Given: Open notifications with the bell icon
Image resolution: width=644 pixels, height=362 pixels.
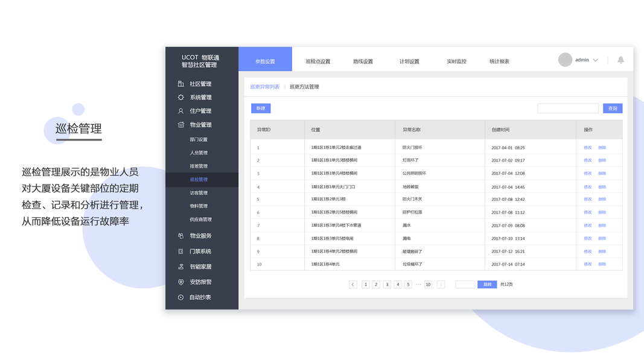Looking at the screenshot, I should click(620, 60).
